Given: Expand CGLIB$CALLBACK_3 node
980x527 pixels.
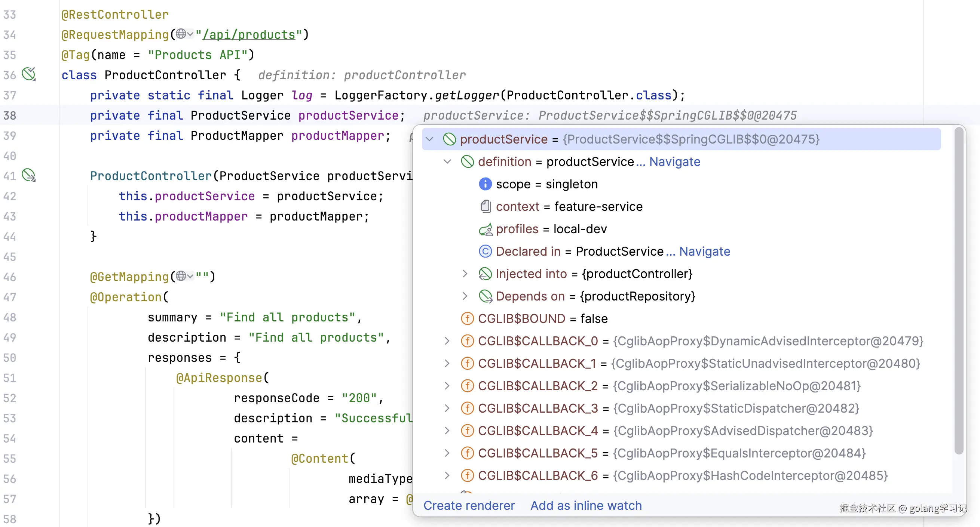Looking at the screenshot, I should click(x=447, y=409).
